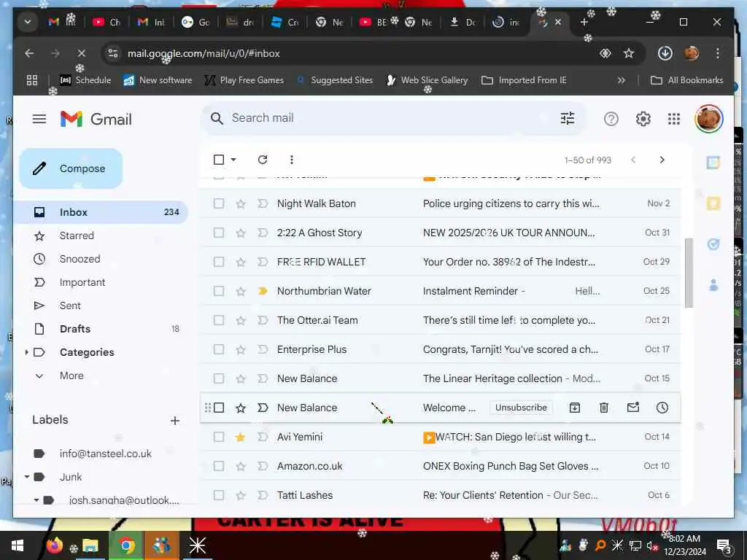Open Chrome apps grid shortcut
The image size is (747, 560).
32,80
